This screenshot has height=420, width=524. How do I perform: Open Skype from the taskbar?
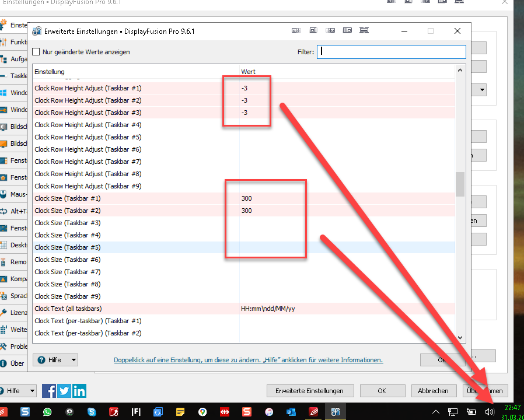[x=92, y=412]
